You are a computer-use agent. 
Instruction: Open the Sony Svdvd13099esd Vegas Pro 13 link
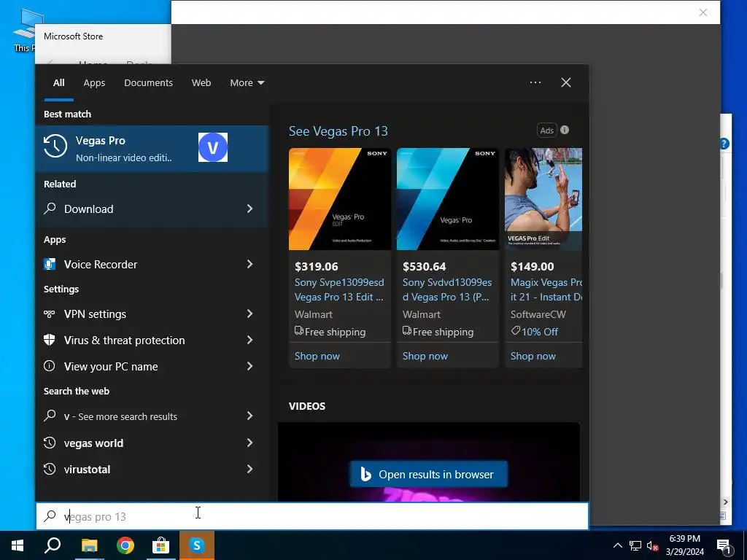[x=446, y=289]
